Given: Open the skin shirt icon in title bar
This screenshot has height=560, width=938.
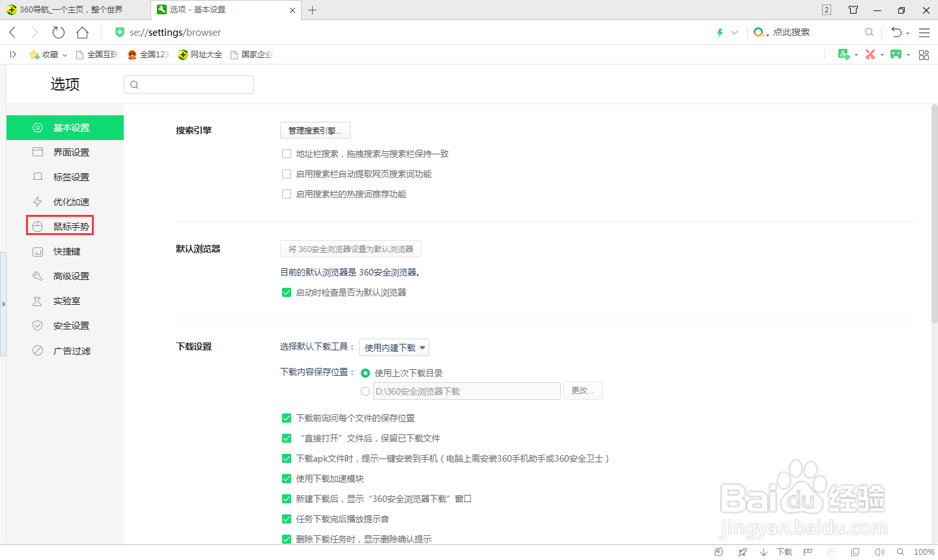Looking at the screenshot, I should click(853, 10).
